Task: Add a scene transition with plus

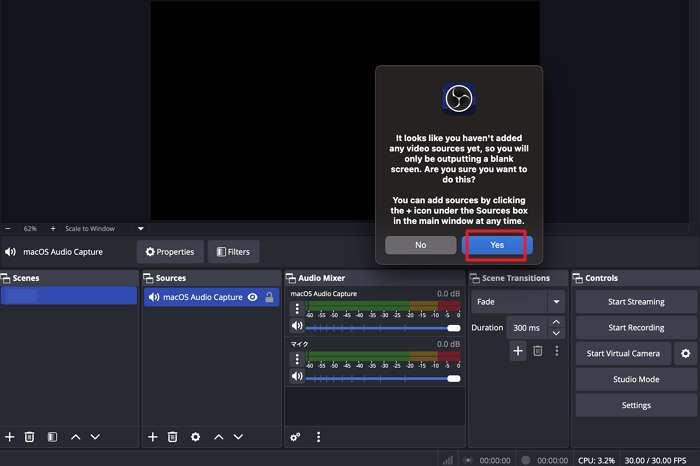Action: point(518,350)
